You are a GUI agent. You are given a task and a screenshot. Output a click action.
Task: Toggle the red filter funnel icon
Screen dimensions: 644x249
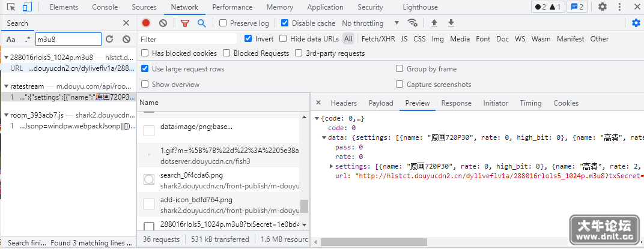click(x=185, y=23)
